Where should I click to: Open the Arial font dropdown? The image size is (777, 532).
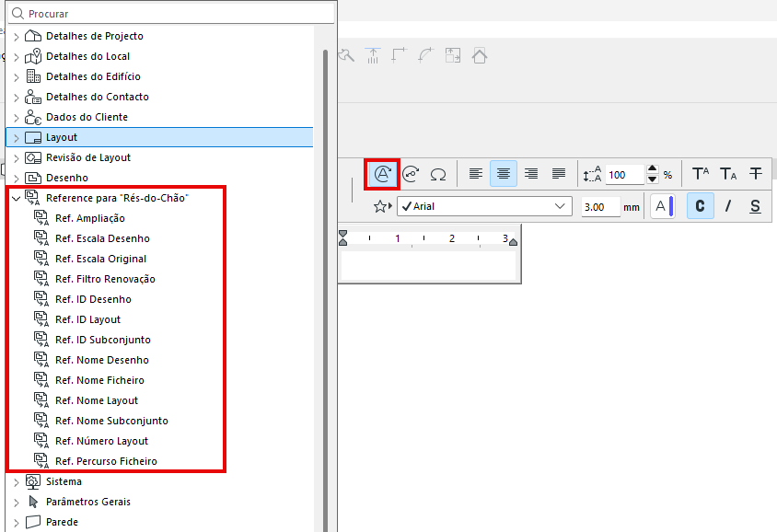click(x=484, y=206)
